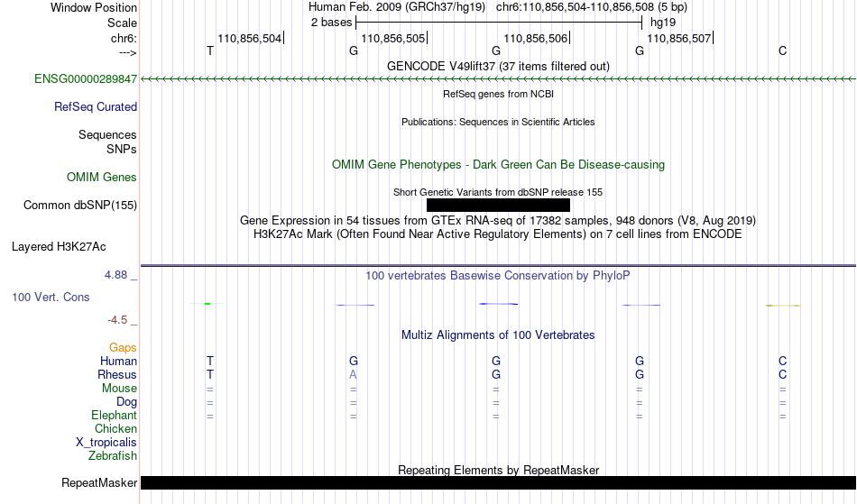Click the 110,856,504 ruler position

(249, 38)
